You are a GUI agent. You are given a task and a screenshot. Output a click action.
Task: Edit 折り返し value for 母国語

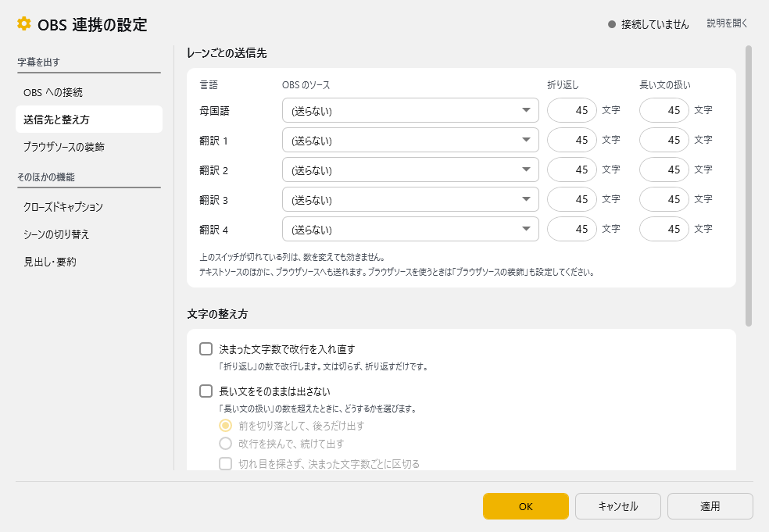point(572,110)
